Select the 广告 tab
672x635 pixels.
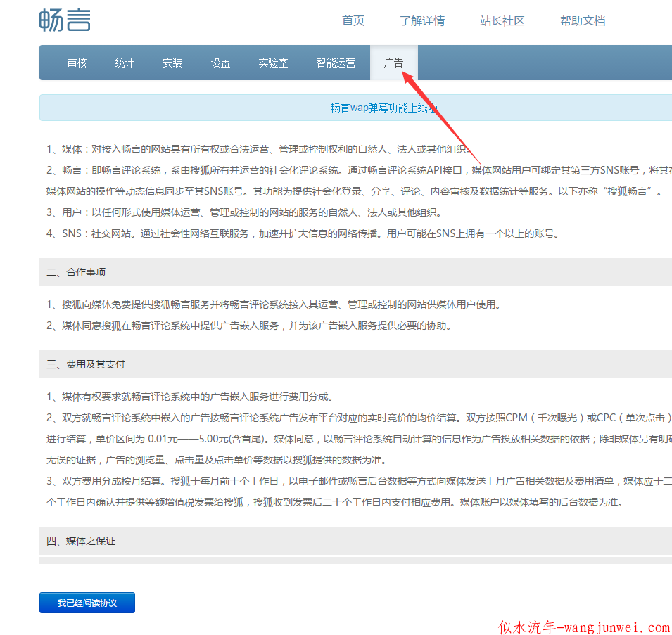(394, 63)
